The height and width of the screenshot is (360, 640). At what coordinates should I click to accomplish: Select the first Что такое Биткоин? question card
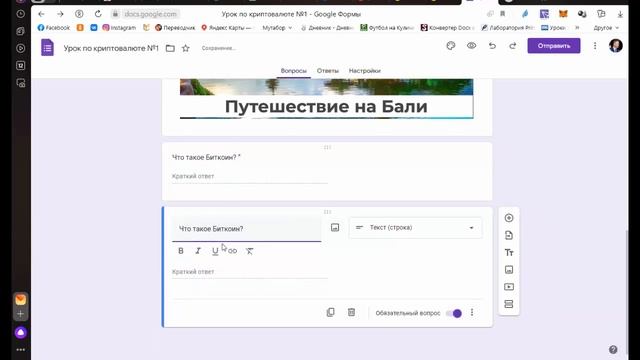tap(327, 171)
